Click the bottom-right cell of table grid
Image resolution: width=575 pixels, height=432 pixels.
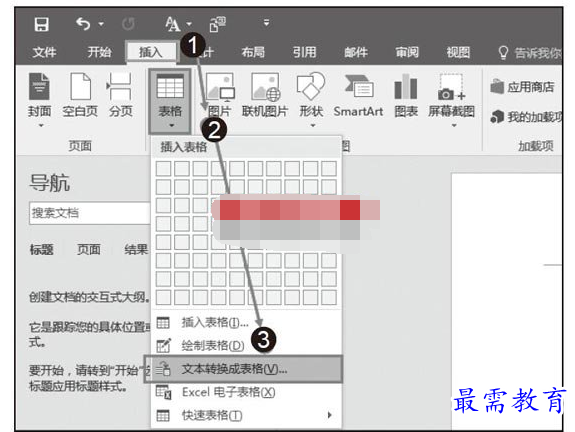point(329,297)
